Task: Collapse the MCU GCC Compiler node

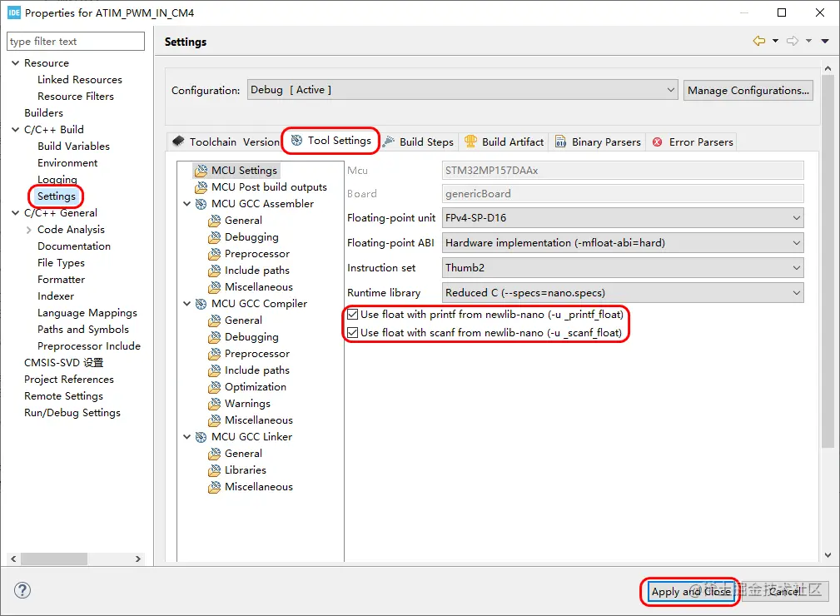Action: [187, 304]
